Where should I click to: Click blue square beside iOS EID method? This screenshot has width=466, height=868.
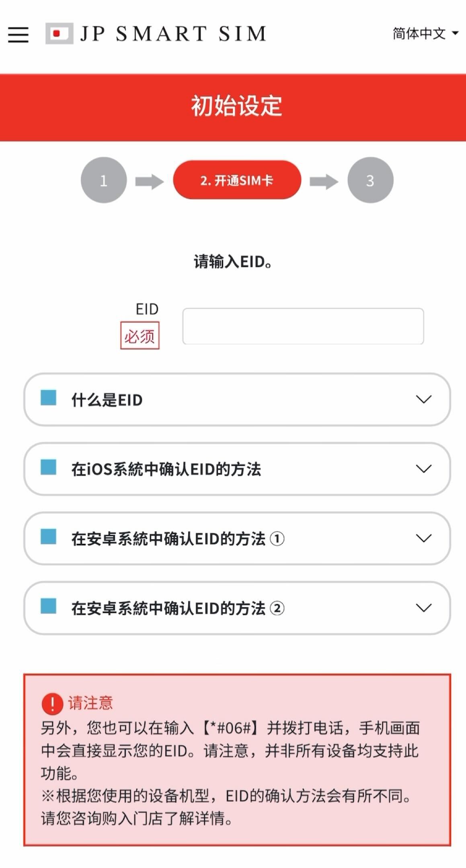(x=48, y=467)
